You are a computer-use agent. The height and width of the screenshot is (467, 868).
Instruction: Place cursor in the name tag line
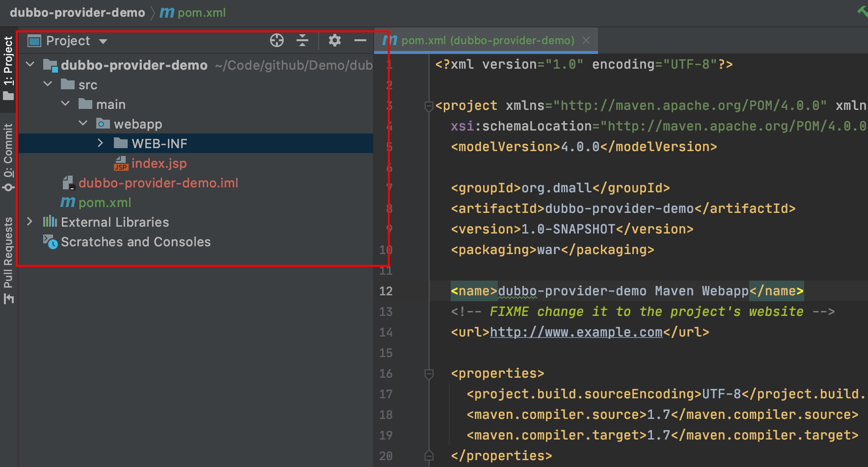(627, 291)
